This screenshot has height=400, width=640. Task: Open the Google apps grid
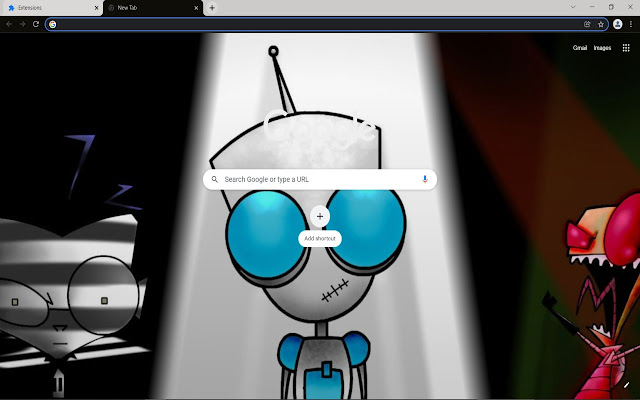point(626,48)
